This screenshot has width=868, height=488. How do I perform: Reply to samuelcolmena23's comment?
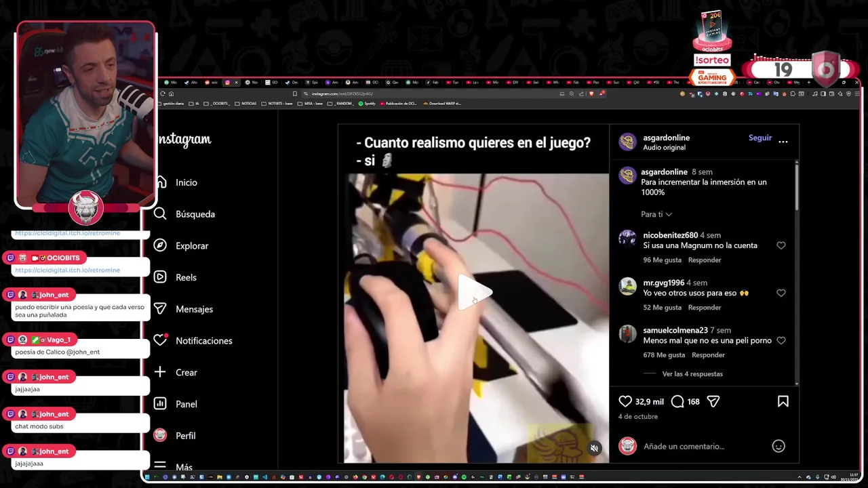(x=709, y=355)
